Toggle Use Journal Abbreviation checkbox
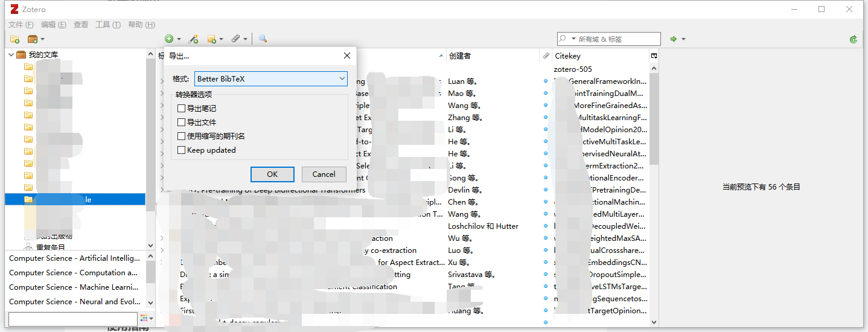The height and width of the screenshot is (332, 868). [x=182, y=136]
